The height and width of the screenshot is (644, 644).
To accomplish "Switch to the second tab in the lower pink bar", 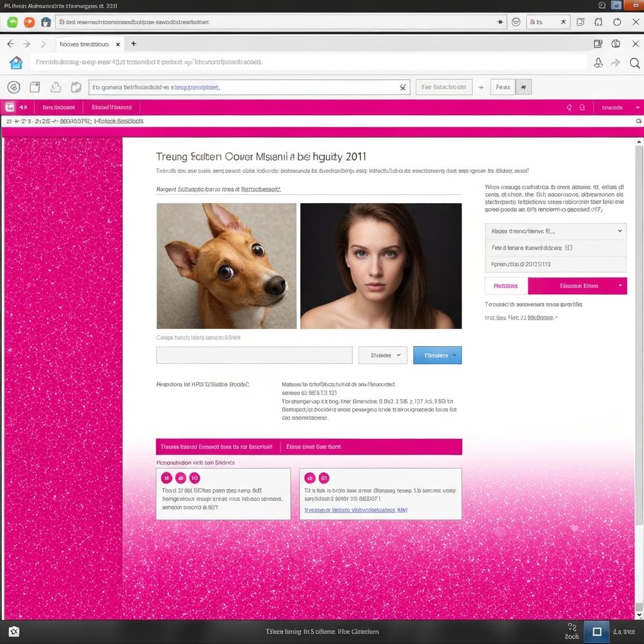I will pyautogui.click(x=314, y=447).
